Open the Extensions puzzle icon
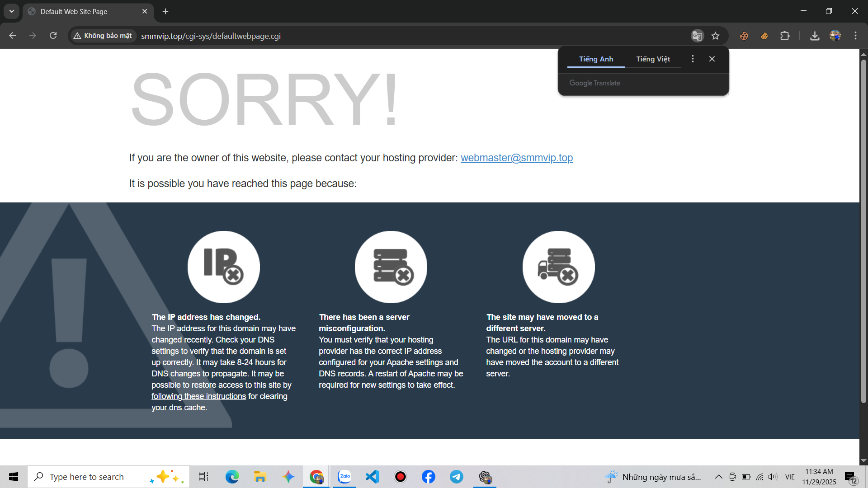868x488 pixels. click(x=785, y=36)
